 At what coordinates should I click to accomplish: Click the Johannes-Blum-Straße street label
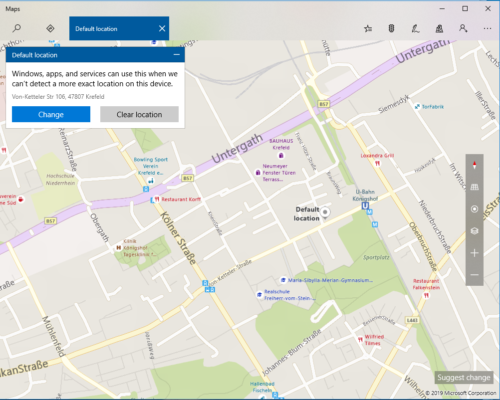point(292,352)
